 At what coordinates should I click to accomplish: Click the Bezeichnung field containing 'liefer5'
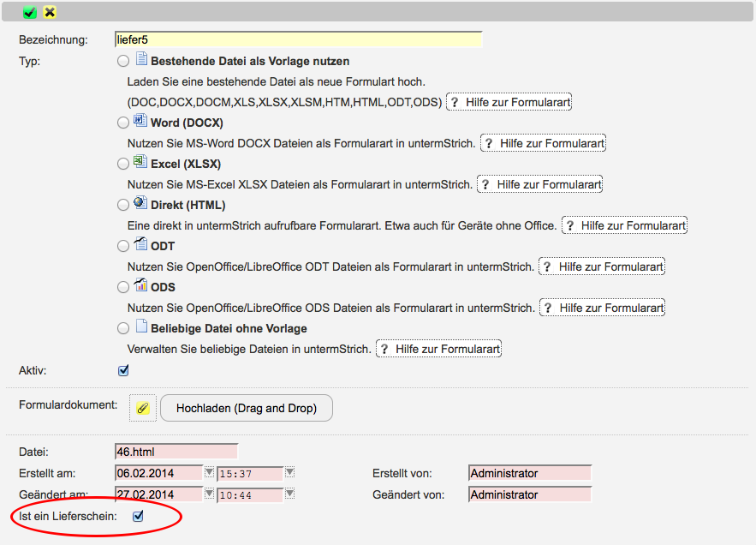[298, 39]
